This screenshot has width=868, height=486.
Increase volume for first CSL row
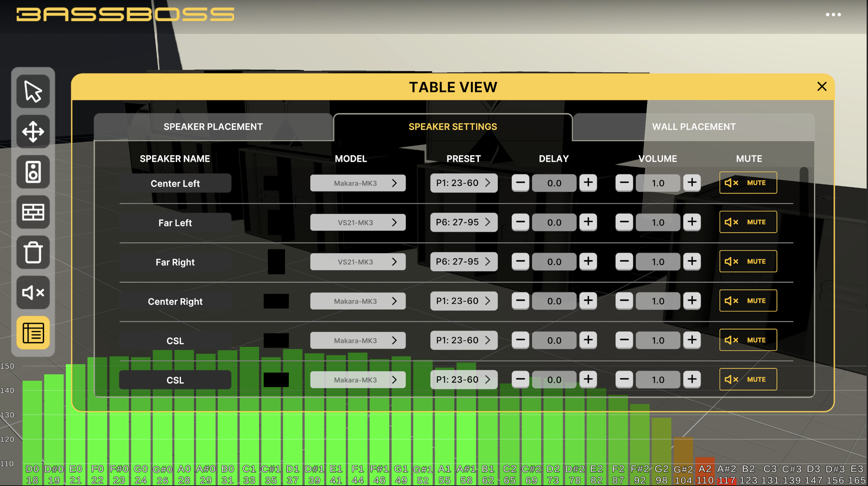click(x=692, y=340)
